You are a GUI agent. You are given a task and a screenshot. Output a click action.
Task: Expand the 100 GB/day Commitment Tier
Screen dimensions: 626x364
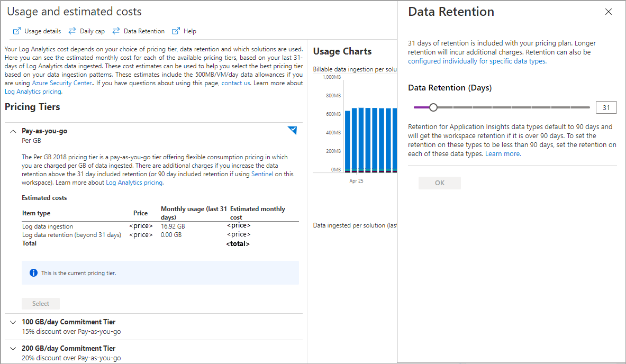[x=13, y=322]
